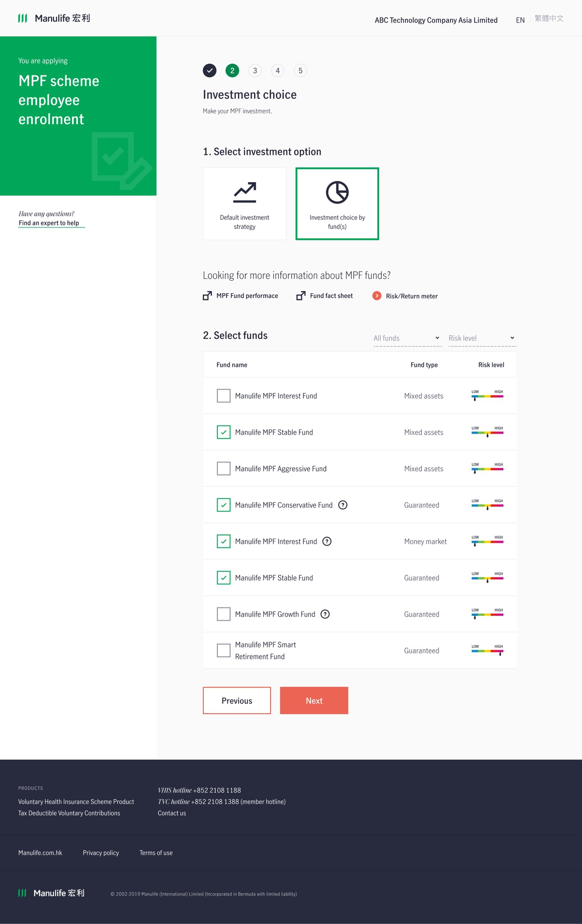Click the completed step 1 checkmark circle
The width and height of the screenshot is (582, 924).
pos(210,70)
